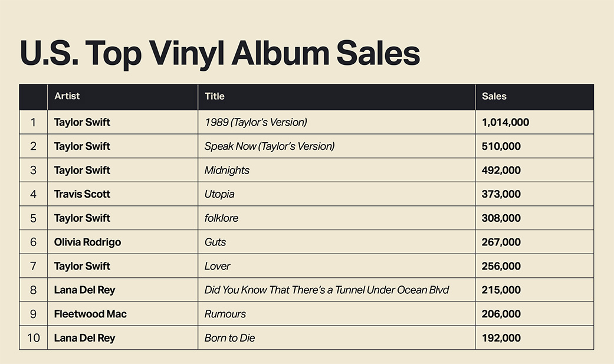Select the 1,014,000 sales figure
Viewport: 614px width, 364px height.
click(505, 122)
